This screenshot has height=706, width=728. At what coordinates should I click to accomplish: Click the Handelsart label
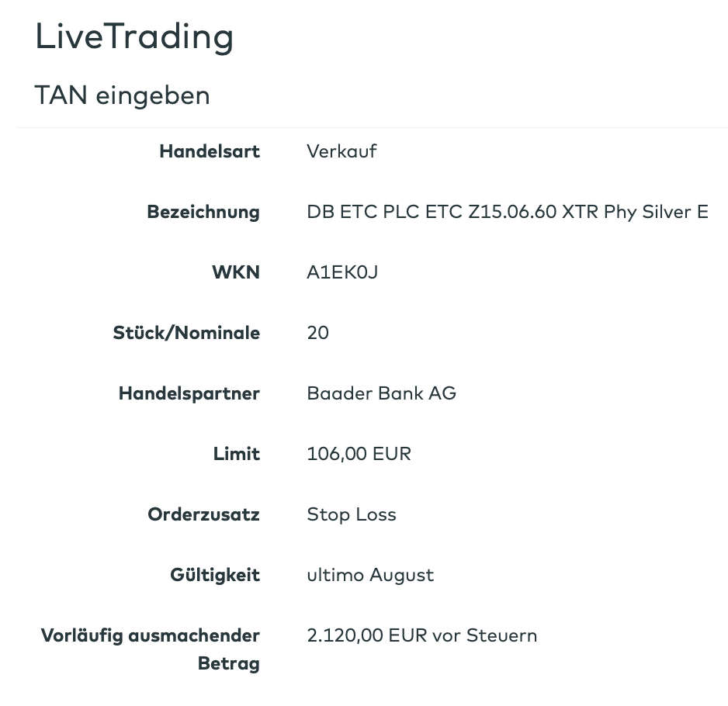(x=210, y=151)
